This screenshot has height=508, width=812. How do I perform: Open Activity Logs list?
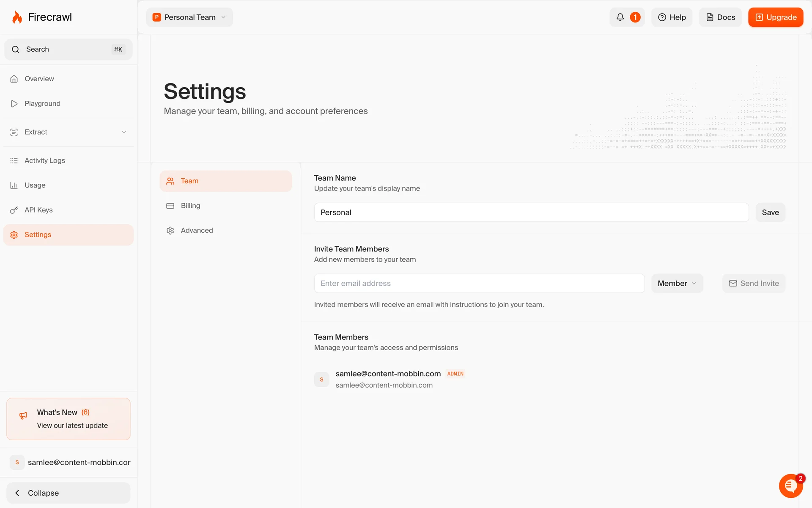pos(44,160)
